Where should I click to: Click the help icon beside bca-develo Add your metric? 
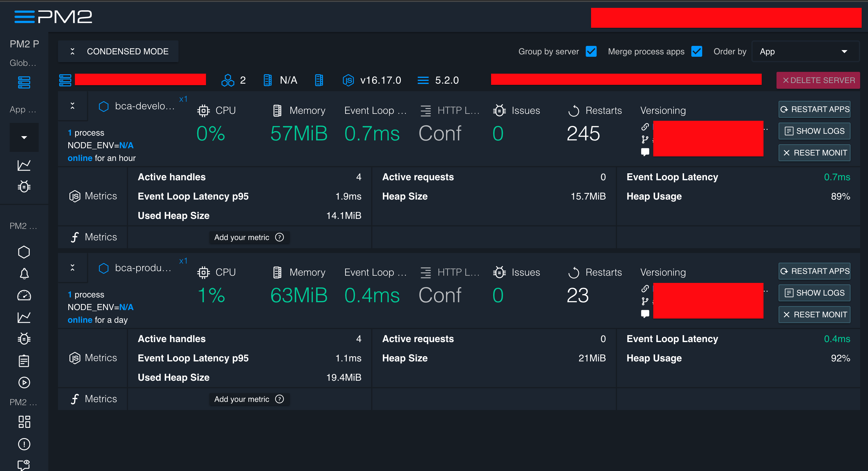click(279, 237)
